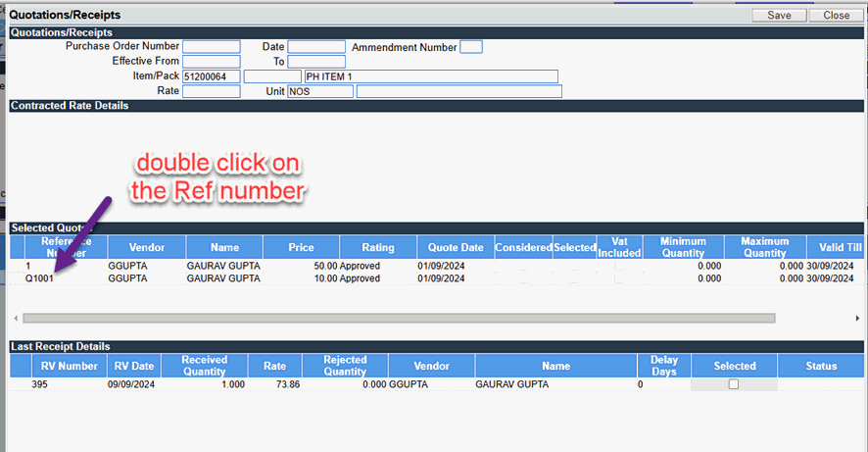The height and width of the screenshot is (452, 868).
Task: Click the Ammendment Number field
Action: (471, 46)
